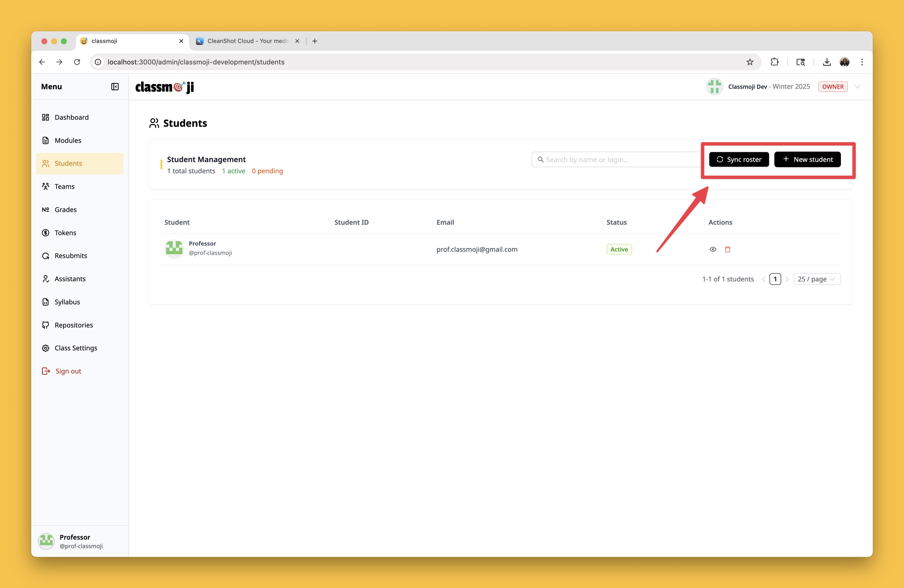The height and width of the screenshot is (588, 904).
Task: Click the @prof-classmoji login in table
Action: [x=211, y=253]
